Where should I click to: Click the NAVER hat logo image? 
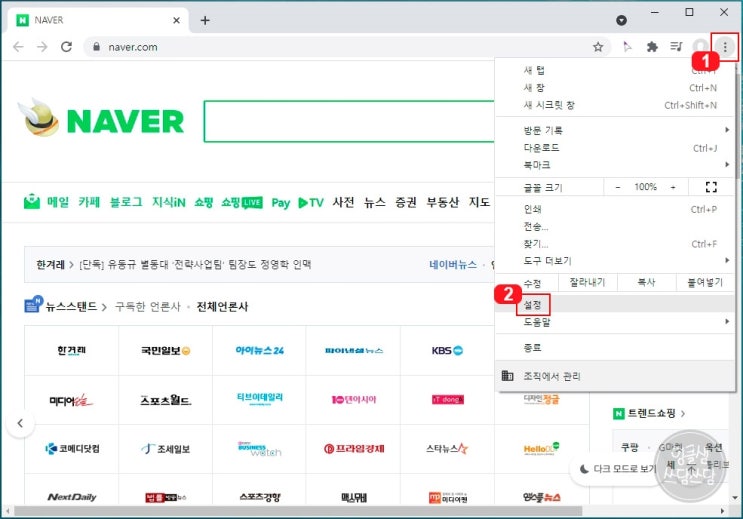tap(39, 118)
